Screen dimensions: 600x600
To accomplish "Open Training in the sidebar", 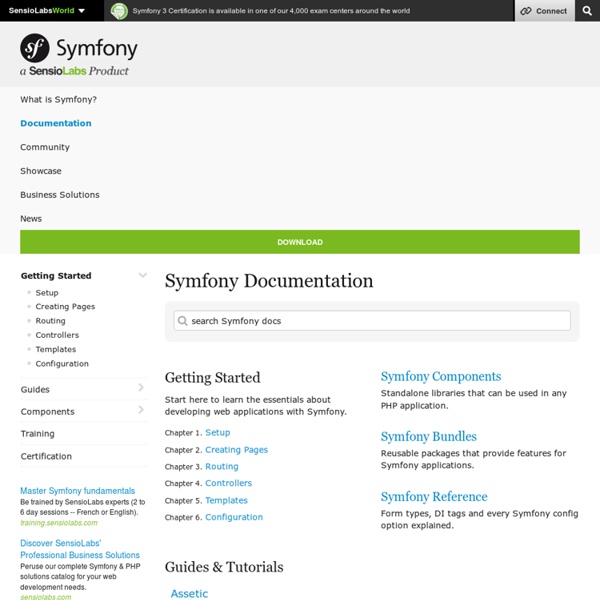I will click(x=38, y=434).
